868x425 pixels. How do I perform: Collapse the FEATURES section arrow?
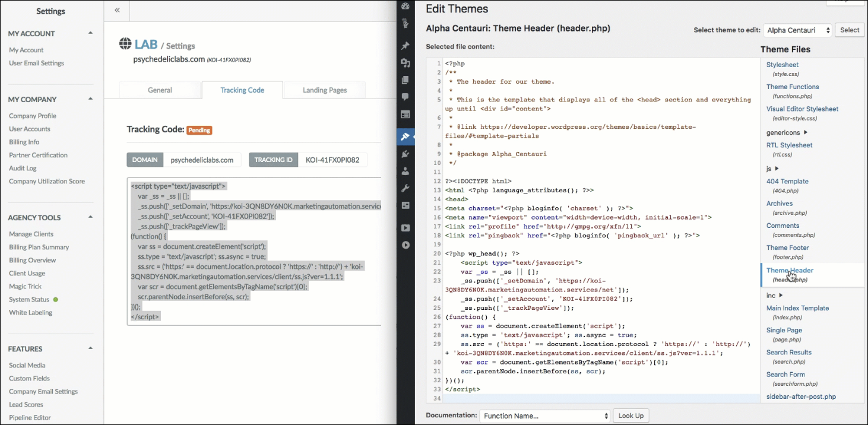pyautogui.click(x=90, y=348)
